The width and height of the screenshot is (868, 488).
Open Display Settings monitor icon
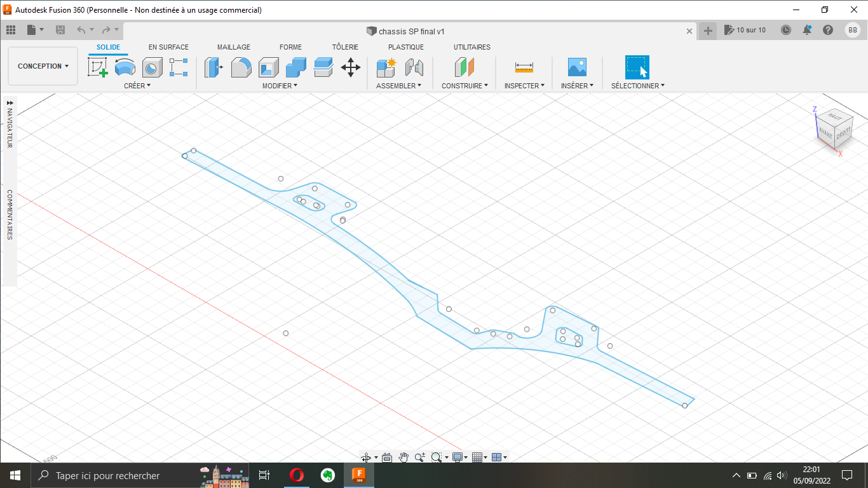(x=457, y=457)
